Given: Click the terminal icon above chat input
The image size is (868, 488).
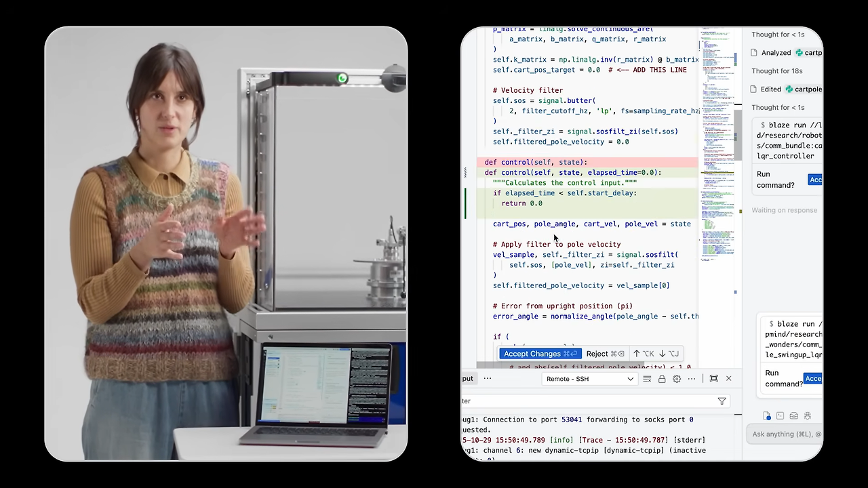Looking at the screenshot, I should tap(780, 416).
